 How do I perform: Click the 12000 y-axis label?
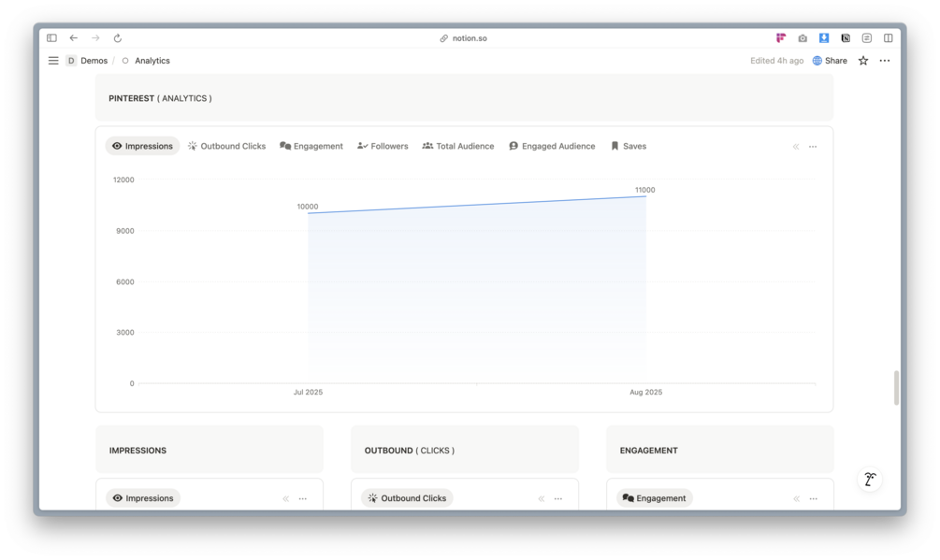click(x=123, y=179)
